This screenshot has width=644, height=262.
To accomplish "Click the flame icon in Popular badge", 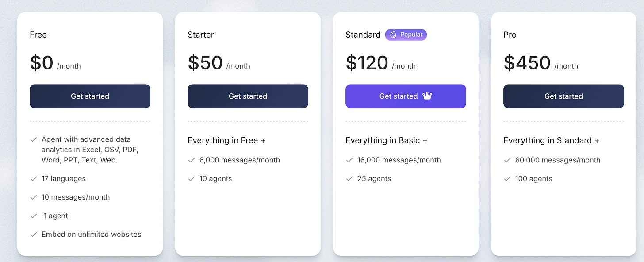I will (393, 35).
